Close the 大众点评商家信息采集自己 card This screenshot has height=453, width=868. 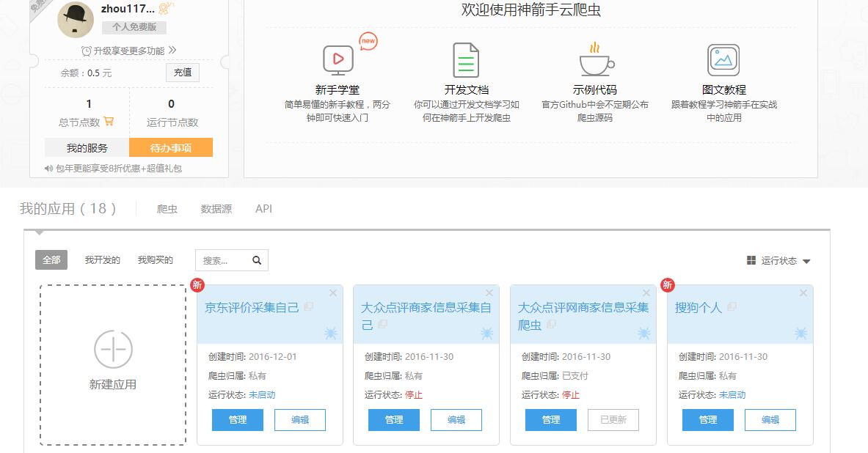(x=489, y=293)
